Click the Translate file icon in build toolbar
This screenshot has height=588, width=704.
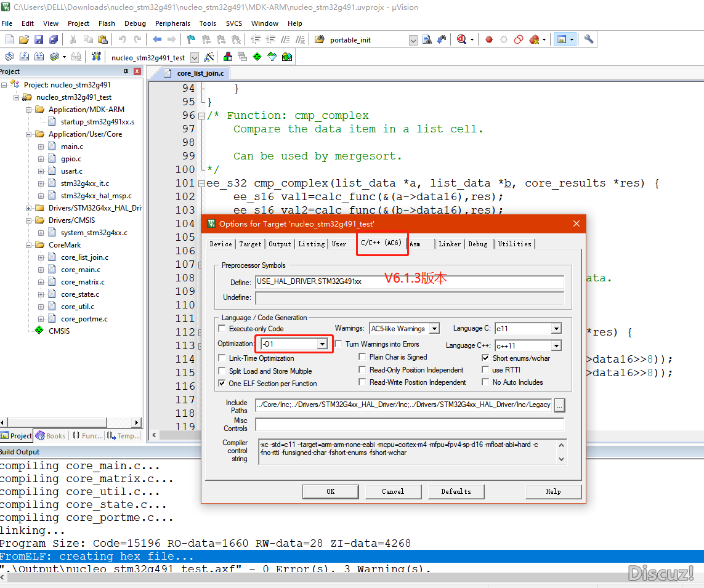pos(9,57)
